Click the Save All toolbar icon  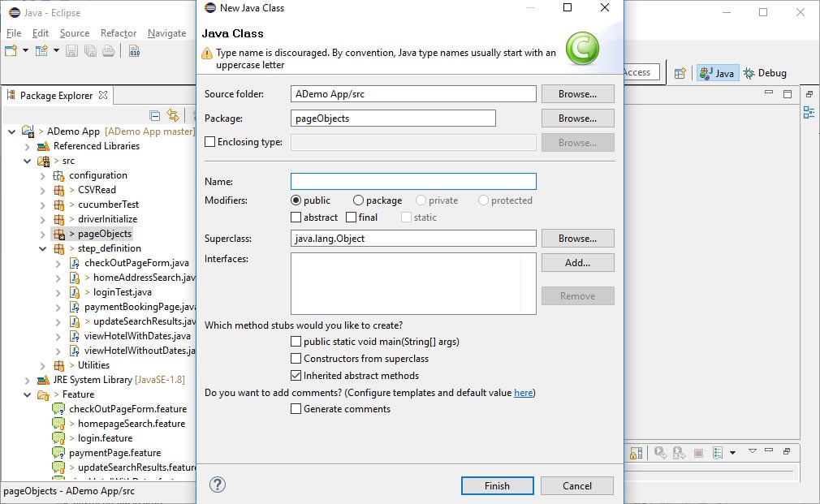[x=90, y=50]
